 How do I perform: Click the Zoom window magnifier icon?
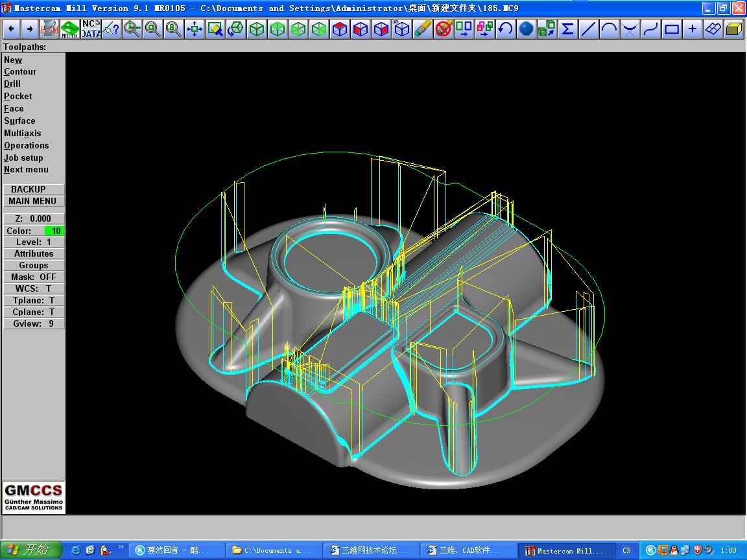132,30
